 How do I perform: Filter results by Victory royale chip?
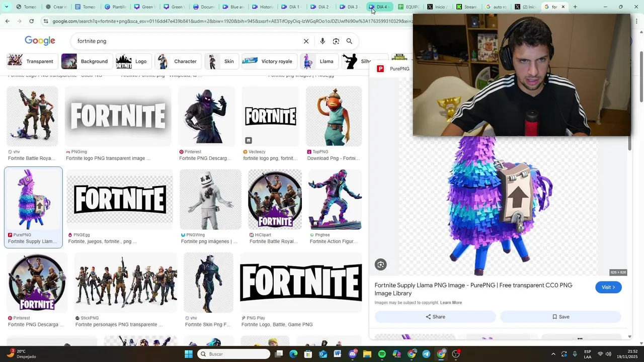point(269,61)
